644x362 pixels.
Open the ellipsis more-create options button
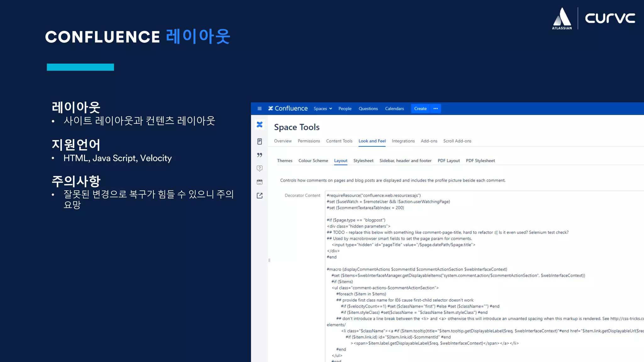(x=436, y=108)
